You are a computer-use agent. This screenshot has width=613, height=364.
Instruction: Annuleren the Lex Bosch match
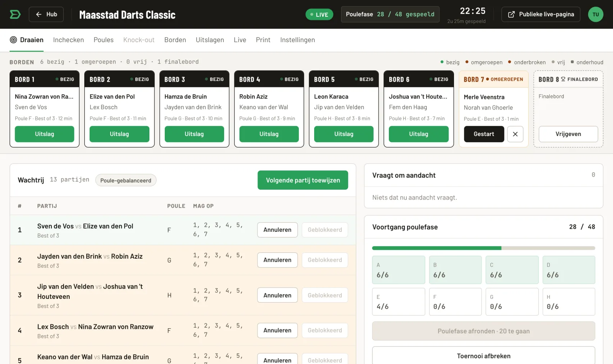[x=277, y=330]
